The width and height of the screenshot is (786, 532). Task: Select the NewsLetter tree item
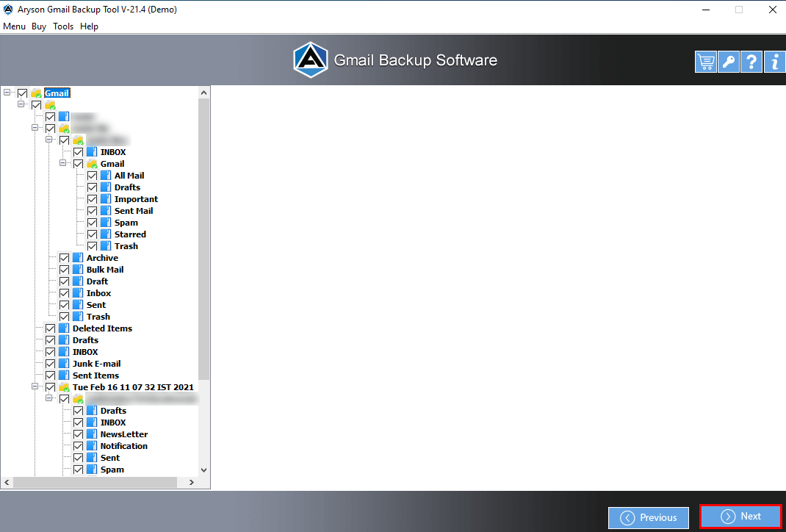click(x=124, y=434)
